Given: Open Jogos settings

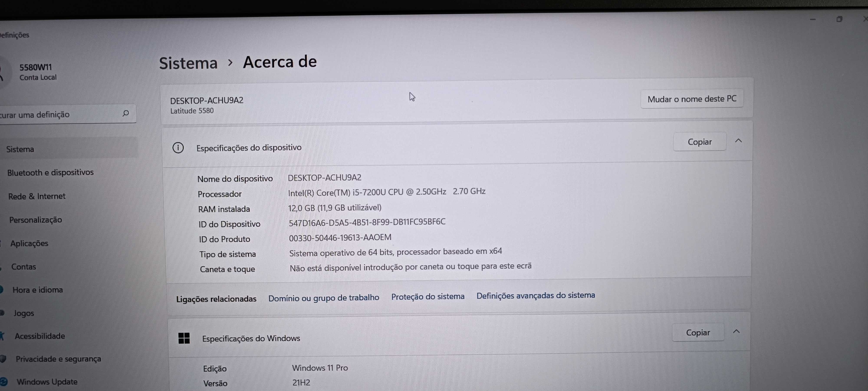Looking at the screenshot, I should tap(24, 313).
